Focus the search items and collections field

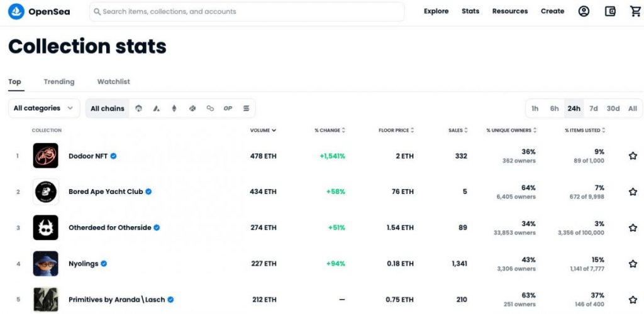click(247, 11)
